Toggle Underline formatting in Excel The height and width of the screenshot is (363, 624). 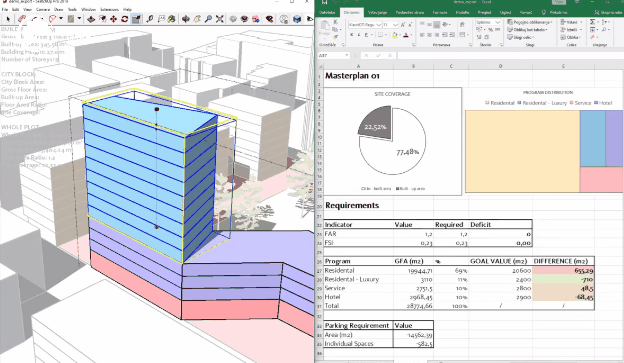(x=367, y=35)
